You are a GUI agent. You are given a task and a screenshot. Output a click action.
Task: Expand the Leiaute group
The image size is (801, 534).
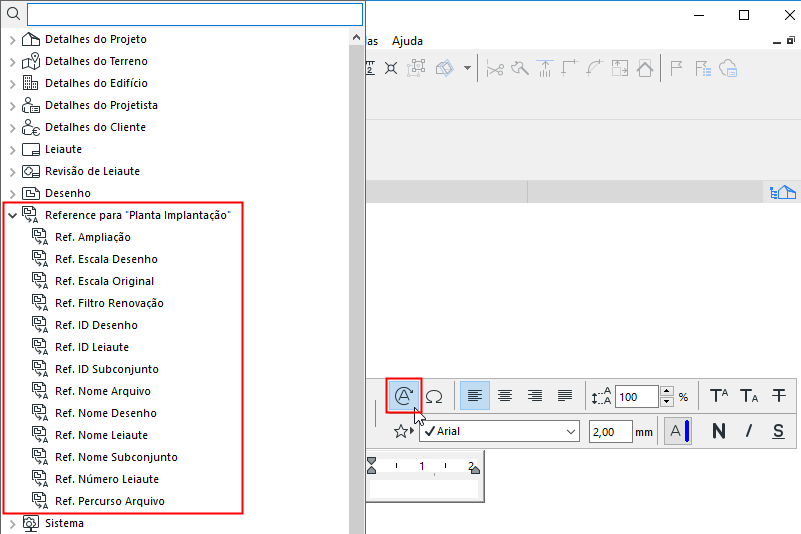pyautogui.click(x=12, y=150)
